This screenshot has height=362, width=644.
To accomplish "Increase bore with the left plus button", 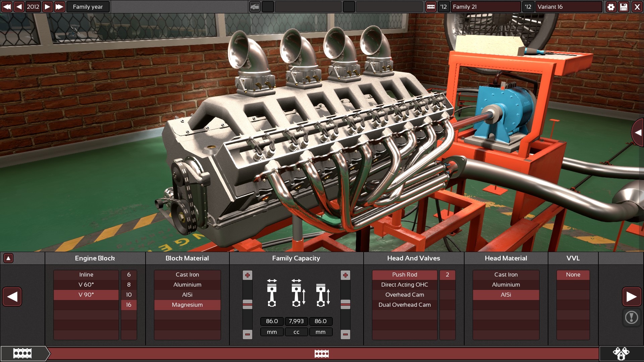I will (248, 275).
